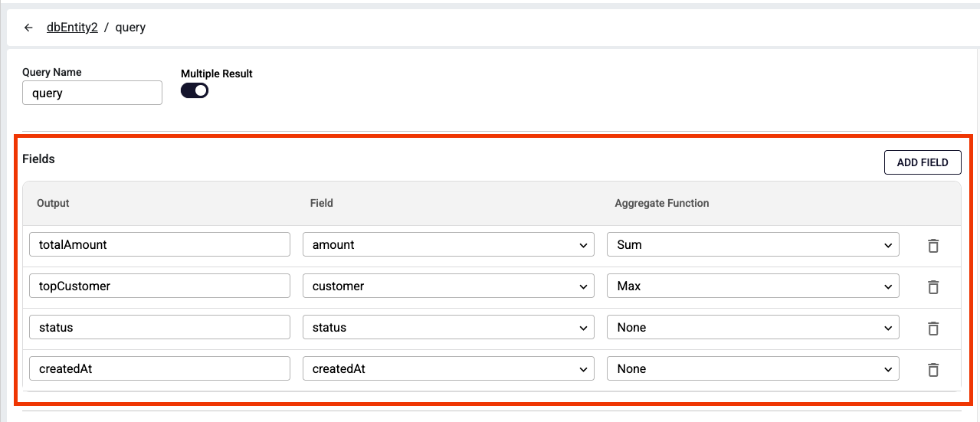Expand the Sum aggregate function dropdown
980x422 pixels.
tap(752, 245)
